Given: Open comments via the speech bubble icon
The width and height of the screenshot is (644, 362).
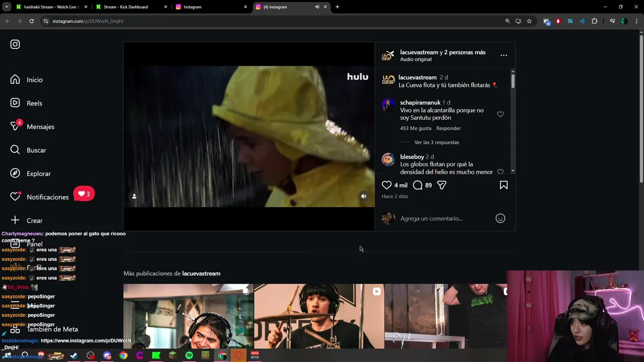Looking at the screenshot, I should click(x=418, y=185).
